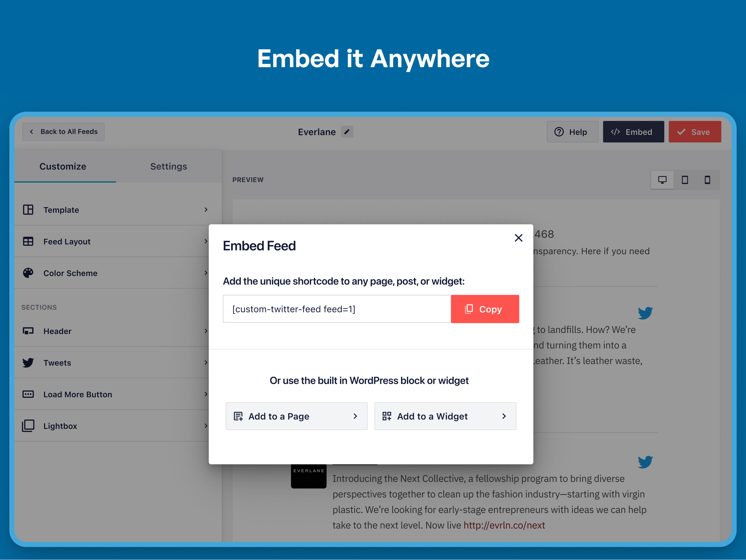Expand the Header section settings
Image resolution: width=746 pixels, height=560 pixels.
(x=115, y=330)
